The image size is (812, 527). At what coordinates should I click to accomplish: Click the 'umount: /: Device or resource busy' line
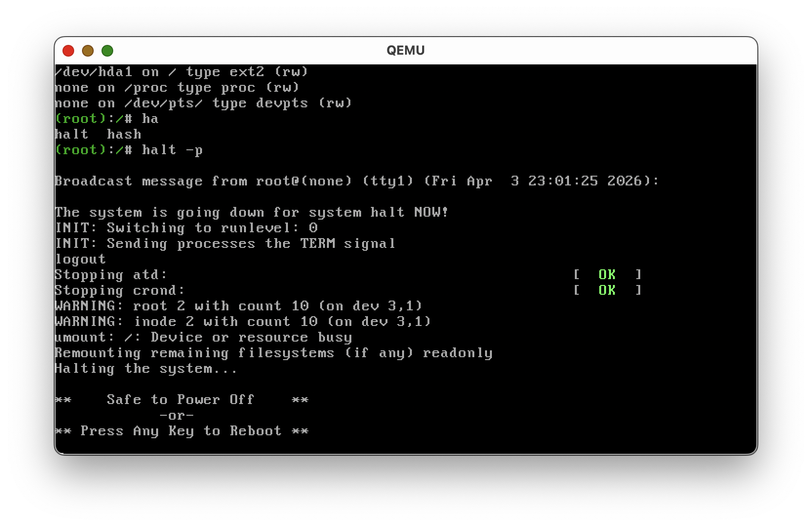pyautogui.click(x=203, y=337)
